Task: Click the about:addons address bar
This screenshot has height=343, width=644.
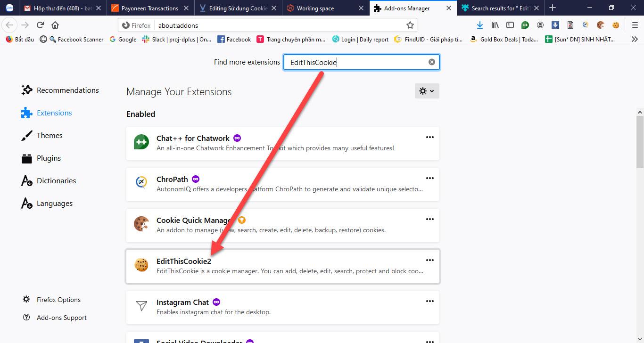Action: coord(267,25)
